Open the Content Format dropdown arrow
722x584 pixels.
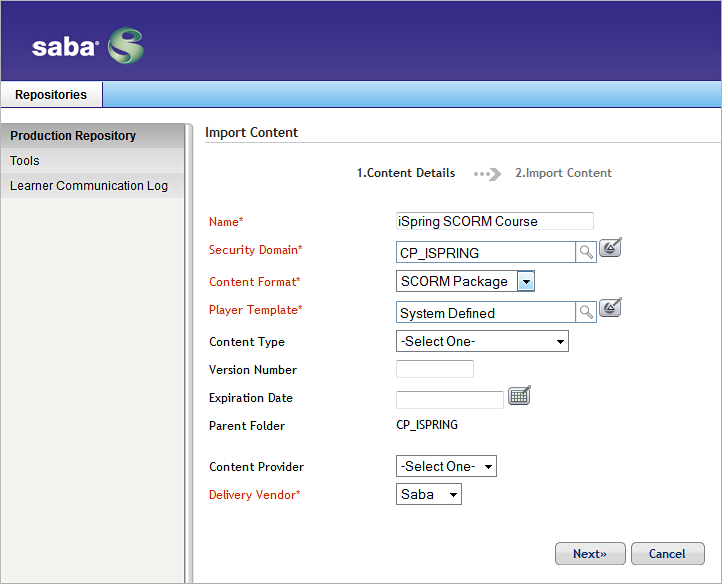[526, 281]
